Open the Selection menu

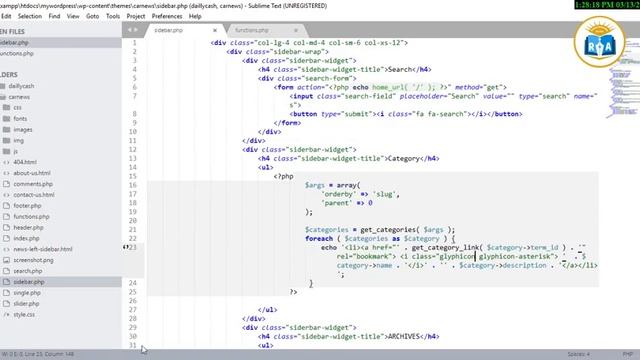point(30,16)
